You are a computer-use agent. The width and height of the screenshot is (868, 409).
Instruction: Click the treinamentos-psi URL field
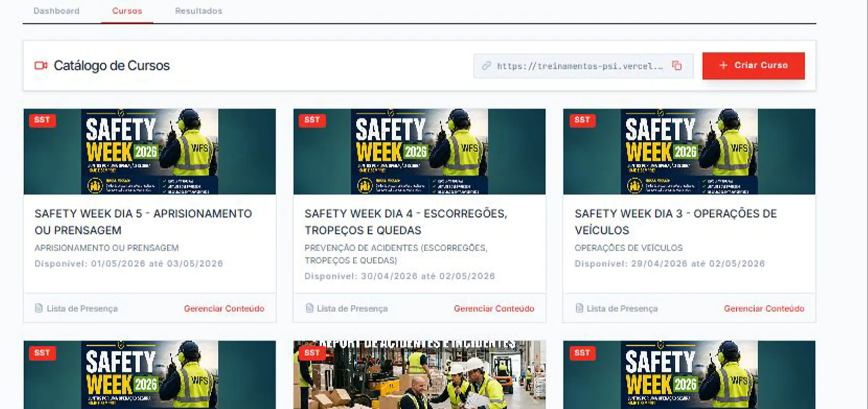(x=583, y=66)
